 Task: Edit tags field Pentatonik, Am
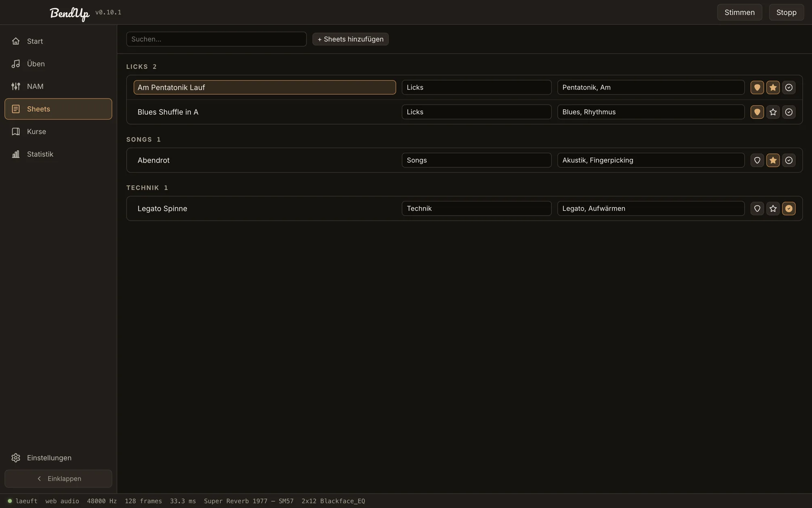pos(651,87)
